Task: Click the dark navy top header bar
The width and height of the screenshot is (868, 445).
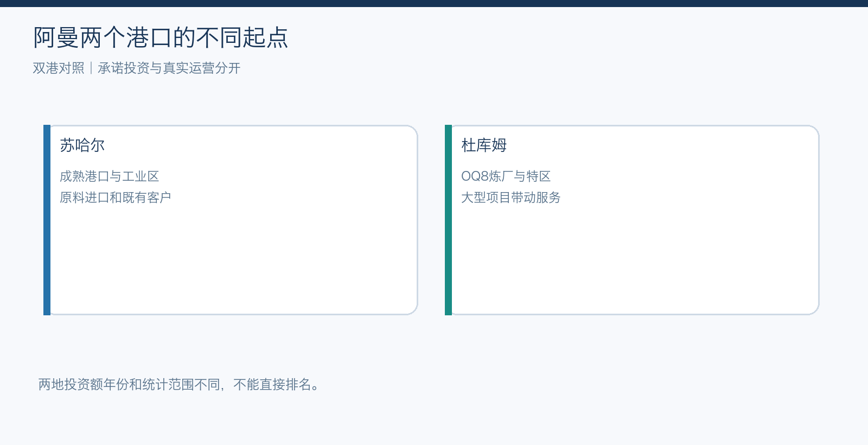Action: point(434,3)
